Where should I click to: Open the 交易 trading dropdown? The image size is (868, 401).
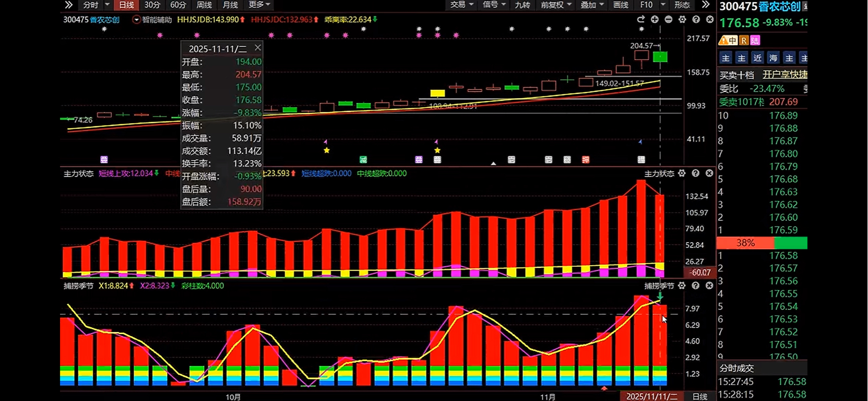click(462, 5)
